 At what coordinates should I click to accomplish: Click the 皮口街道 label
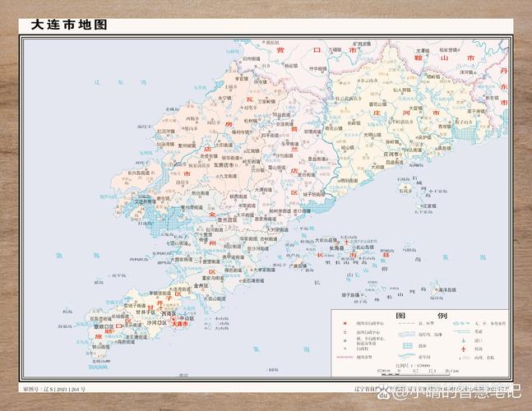click(x=302, y=211)
